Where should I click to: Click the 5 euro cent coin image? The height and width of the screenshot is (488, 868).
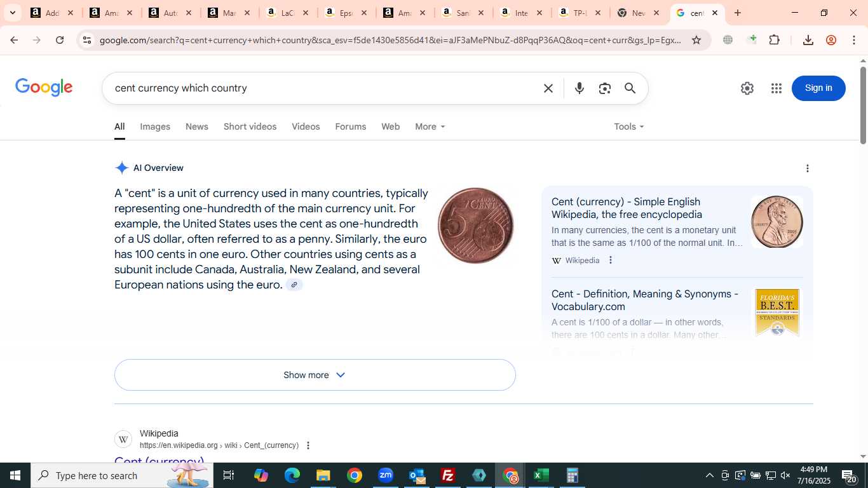tap(475, 226)
